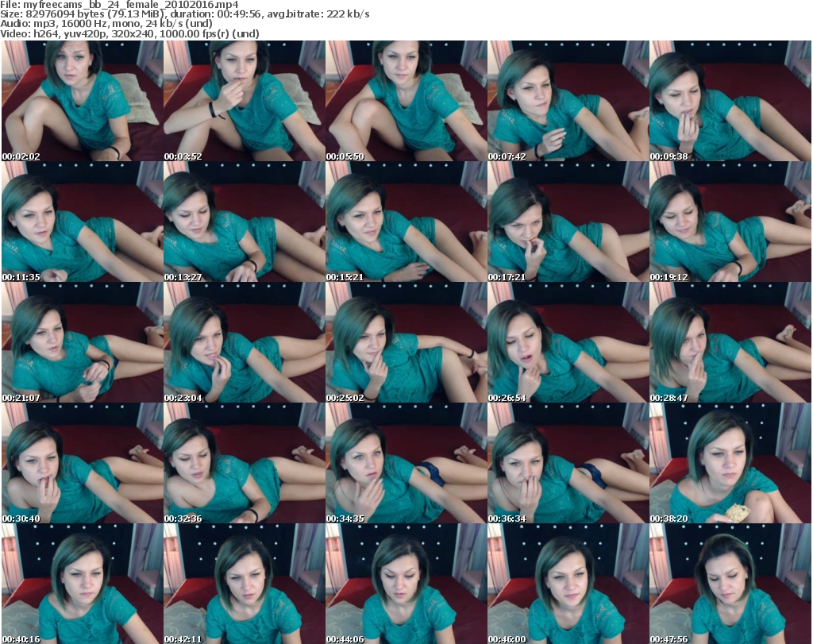Choose the frame timestamped 00:40:16
813x644 pixels.
coord(83,584)
